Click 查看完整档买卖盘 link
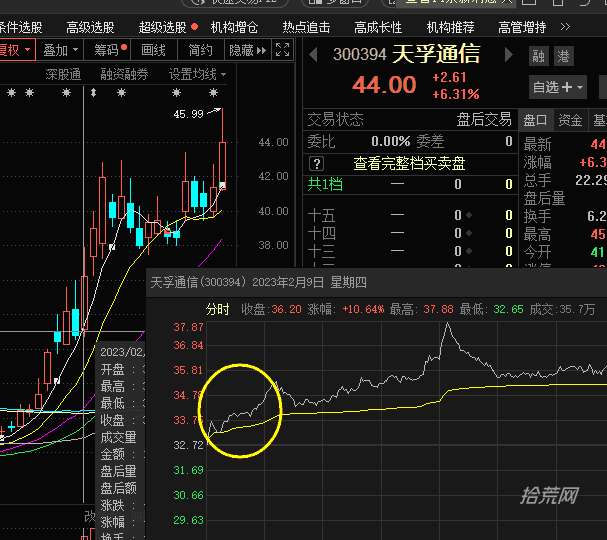The image size is (607, 540). coord(409,163)
